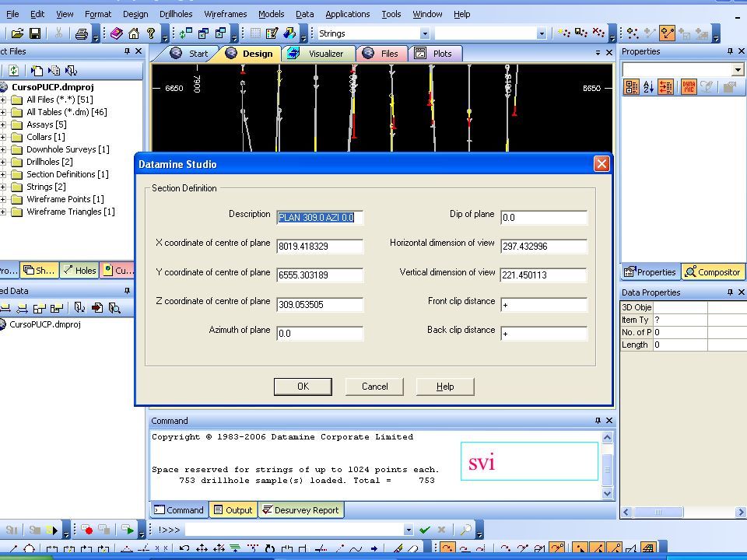Click the Dip of plane field

544,217
